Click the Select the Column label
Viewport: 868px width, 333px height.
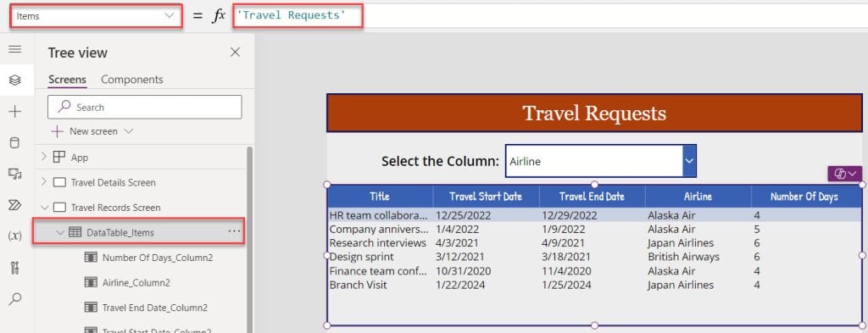pos(440,162)
